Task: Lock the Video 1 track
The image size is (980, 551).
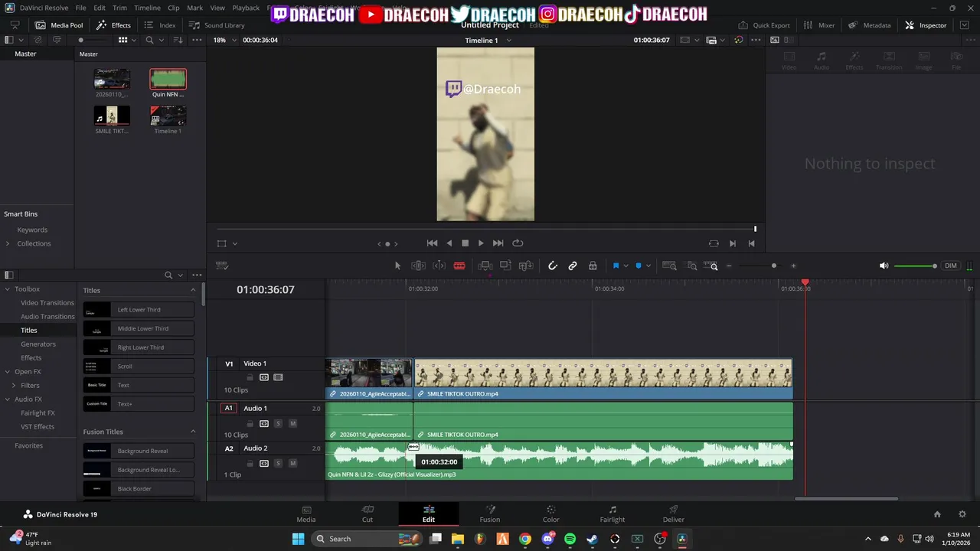Action: click(x=250, y=377)
